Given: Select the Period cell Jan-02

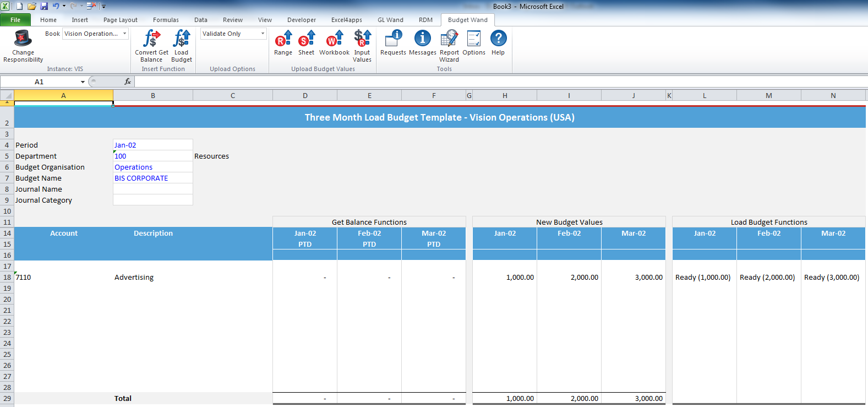Looking at the screenshot, I should (x=153, y=145).
